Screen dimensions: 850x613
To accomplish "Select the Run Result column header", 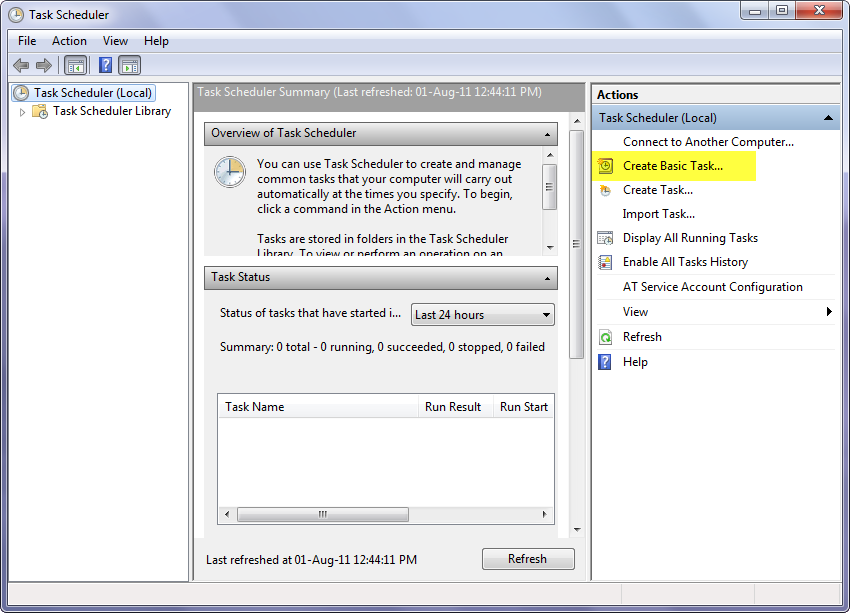I will [x=453, y=406].
